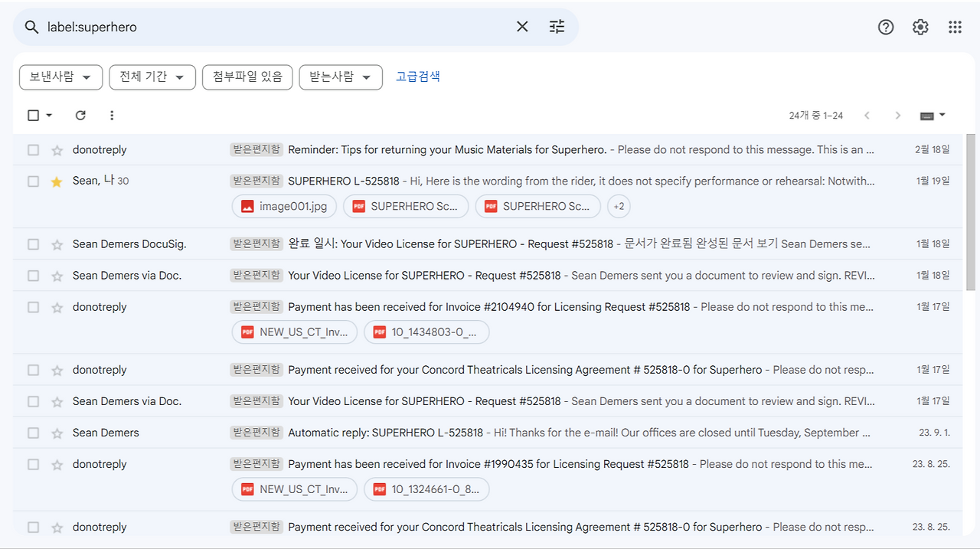Unstar the Sean, 나 conversation
The width and height of the screenshot is (980, 549).
point(57,181)
